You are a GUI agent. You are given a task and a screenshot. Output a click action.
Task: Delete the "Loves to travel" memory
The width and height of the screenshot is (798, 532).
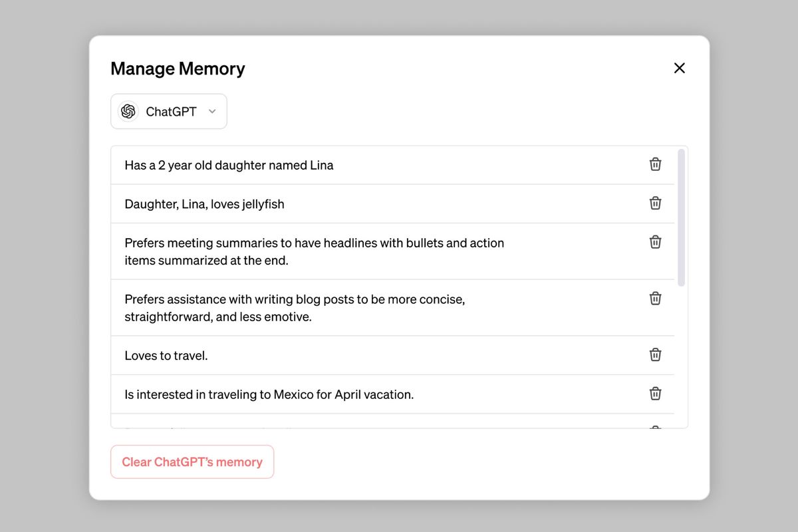(x=655, y=354)
